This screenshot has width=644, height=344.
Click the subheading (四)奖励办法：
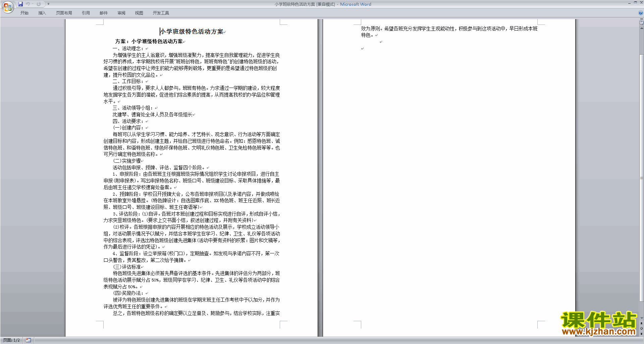(x=128, y=293)
